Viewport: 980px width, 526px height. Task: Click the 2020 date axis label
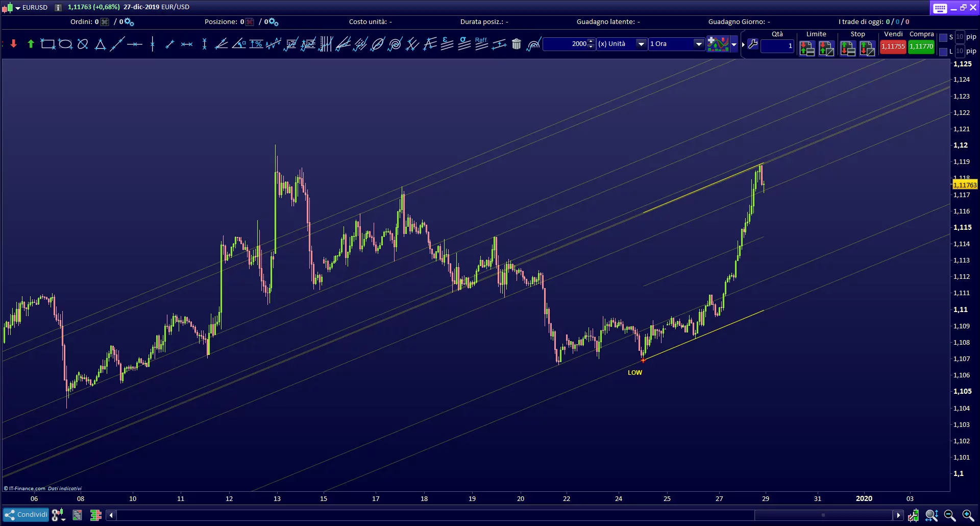[x=864, y=498]
